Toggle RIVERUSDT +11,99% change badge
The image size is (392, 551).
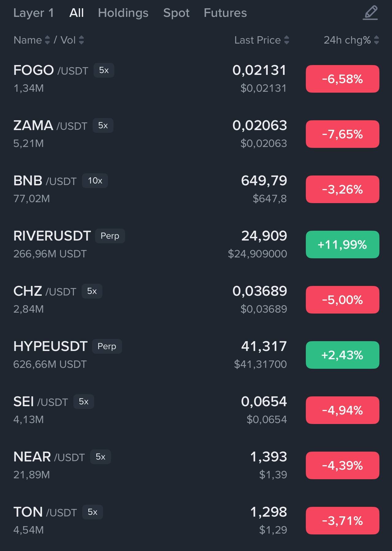tap(342, 245)
